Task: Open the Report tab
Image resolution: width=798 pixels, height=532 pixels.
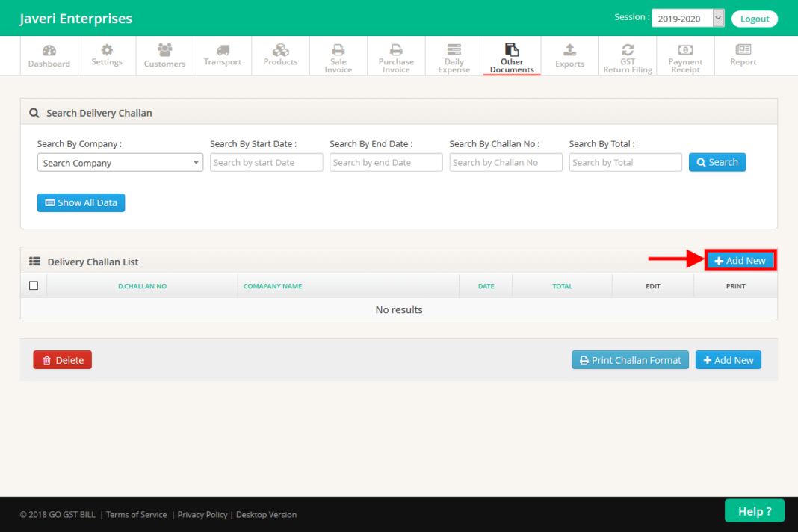Action: [x=743, y=55]
